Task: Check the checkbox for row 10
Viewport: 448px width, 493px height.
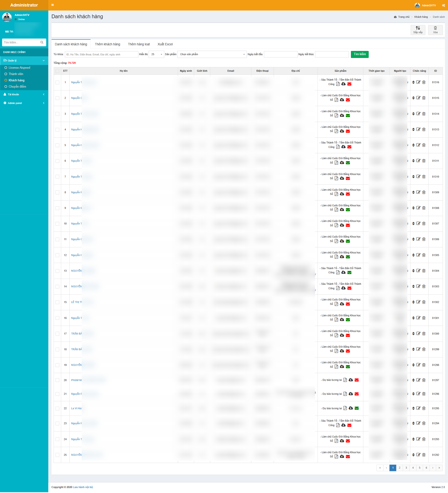Action: pos(57,224)
